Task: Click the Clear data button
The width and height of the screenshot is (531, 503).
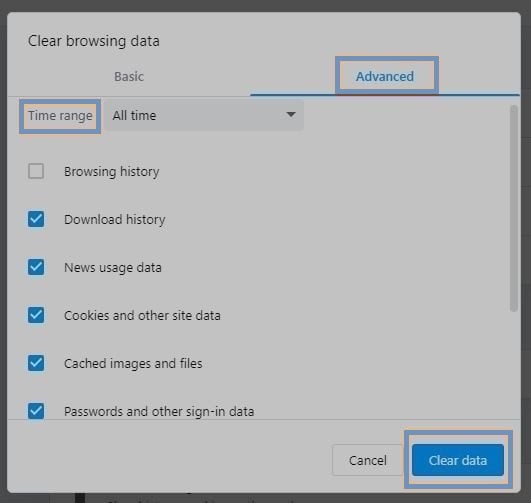Action: click(458, 460)
